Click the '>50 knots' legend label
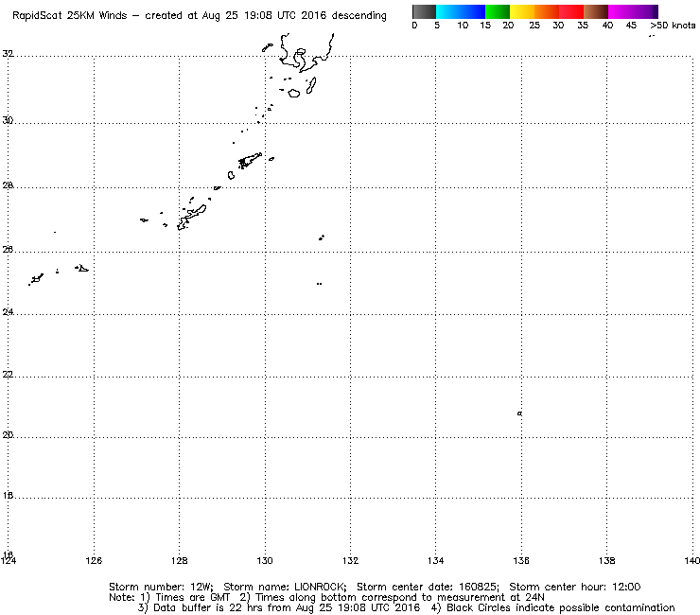700x615 pixels. tap(673, 26)
